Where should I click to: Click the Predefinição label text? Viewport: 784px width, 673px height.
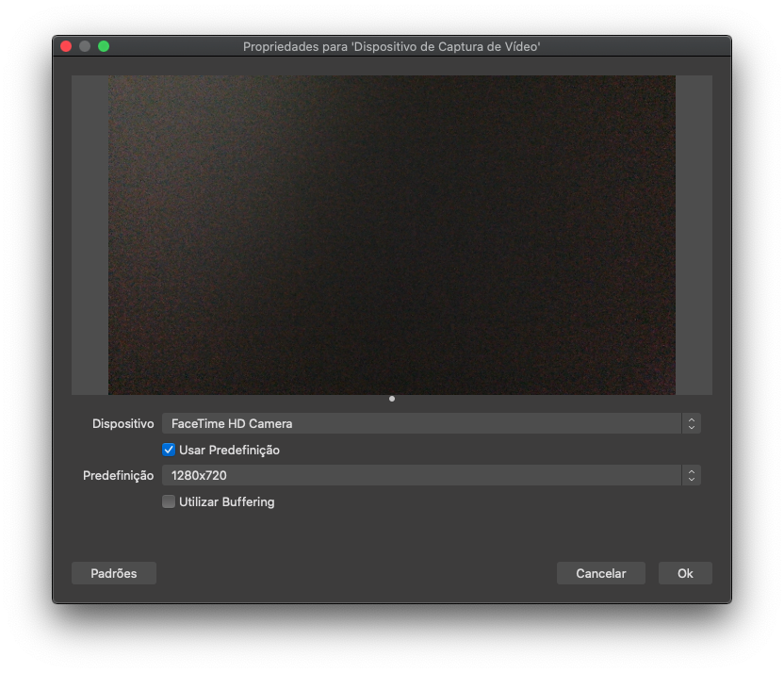(x=119, y=475)
